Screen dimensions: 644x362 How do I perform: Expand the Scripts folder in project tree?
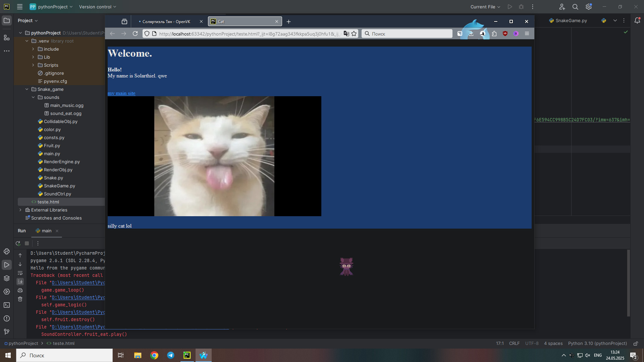33,65
